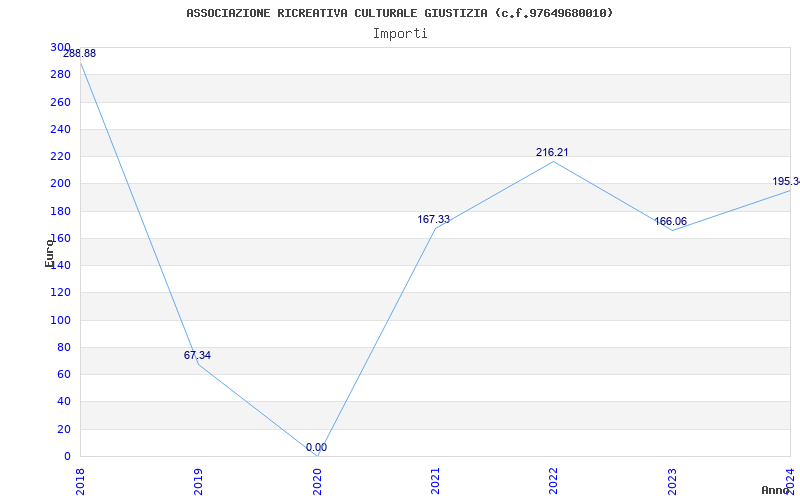The height and width of the screenshot is (500, 800).
Task: Click the 40 y-axis tick label
Action: pyautogui.click(x=63, y=402)
